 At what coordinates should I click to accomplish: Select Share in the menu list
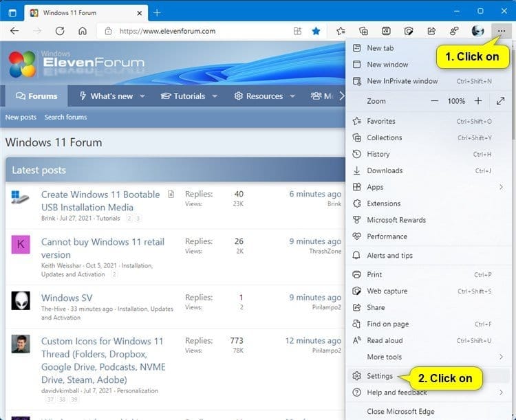click(429, 307)
